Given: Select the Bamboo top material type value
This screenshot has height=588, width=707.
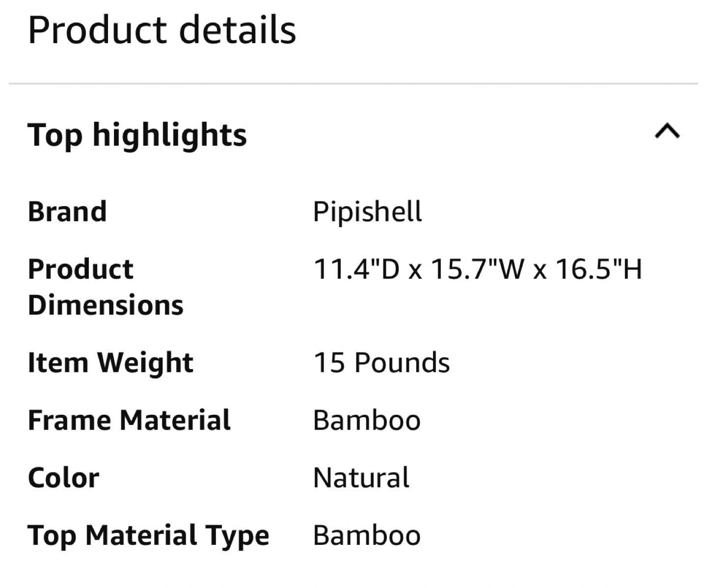Looking at the screenshot, I should point(367,535).
